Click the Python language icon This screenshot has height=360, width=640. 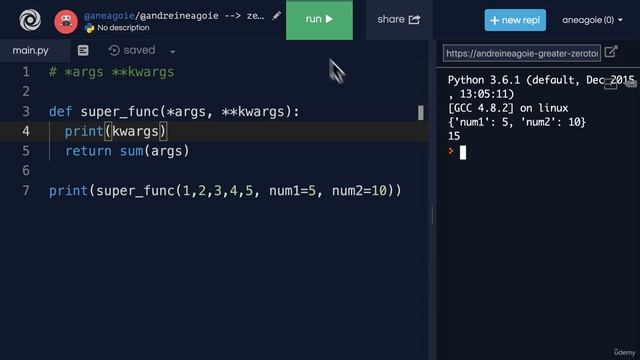coord(89,28)
